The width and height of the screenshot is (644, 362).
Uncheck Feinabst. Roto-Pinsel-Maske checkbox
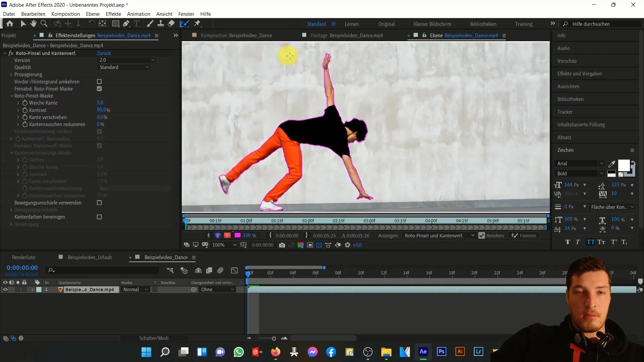click(99, 89)
